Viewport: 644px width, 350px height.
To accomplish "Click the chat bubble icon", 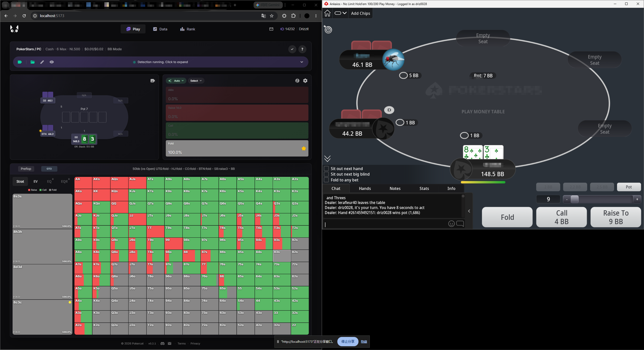I will click(x=460, y=224).
